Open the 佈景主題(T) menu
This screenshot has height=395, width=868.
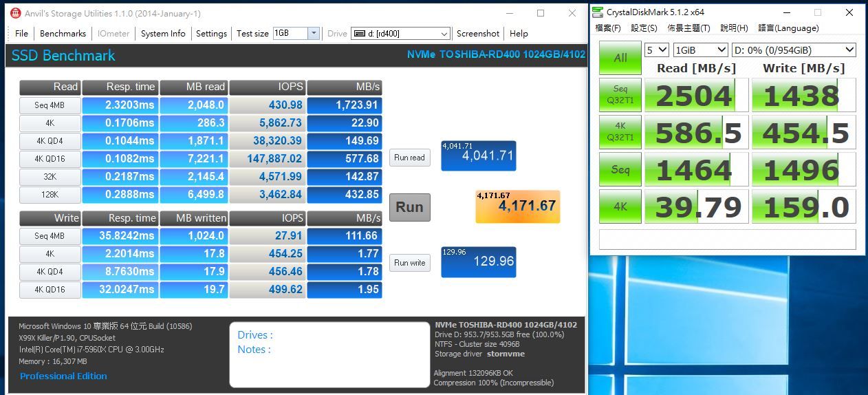[688, 28]
